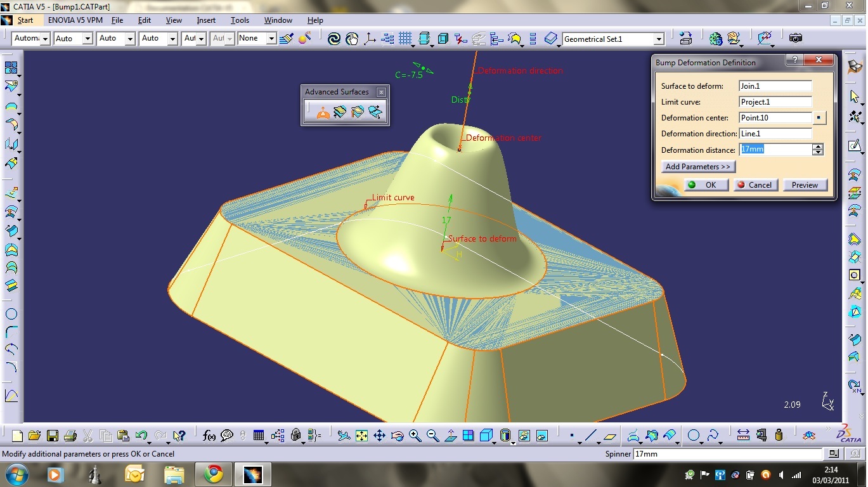
Task: Click the Preview button
Action: pos(805,185)
